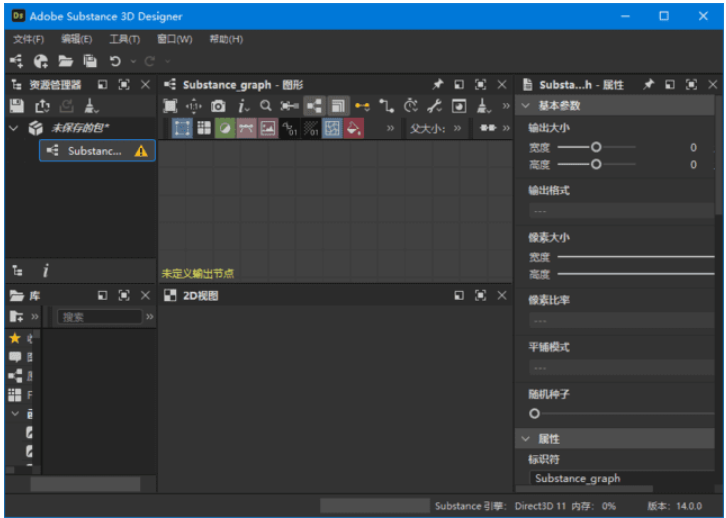This screenshot has height=518, width=726.
Task: Undock the 2D视图 panel
Action: pos(459,295)
